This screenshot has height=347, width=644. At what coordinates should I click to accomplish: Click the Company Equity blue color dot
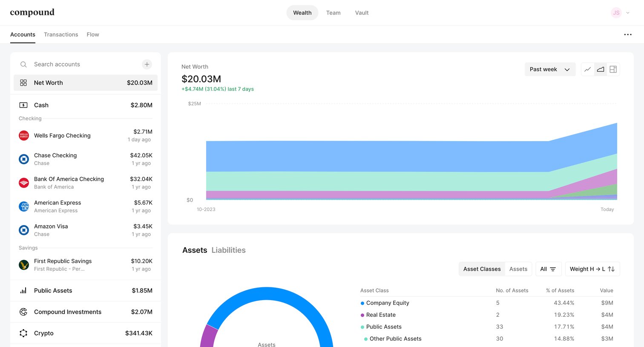click(x=362, y=303)
